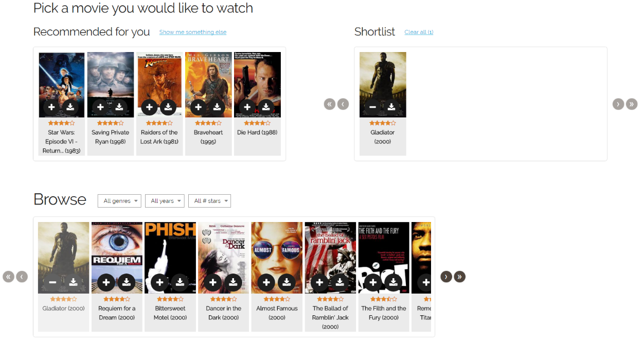Image resolution: width=644 pixels, height=341 pixels.
Task: Add Star Wars Episode VI to shortlist
Action: (x=51, y=107)
